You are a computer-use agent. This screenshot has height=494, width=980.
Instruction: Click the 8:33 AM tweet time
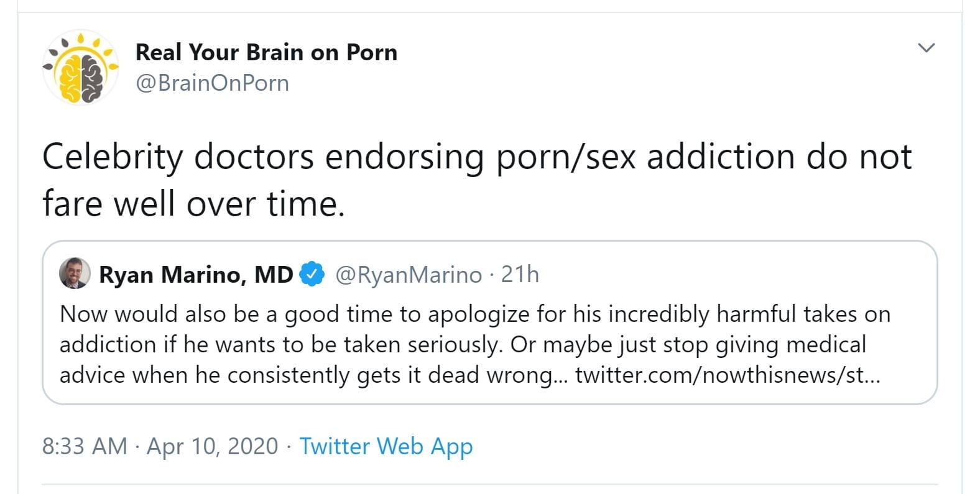point(85,446)
